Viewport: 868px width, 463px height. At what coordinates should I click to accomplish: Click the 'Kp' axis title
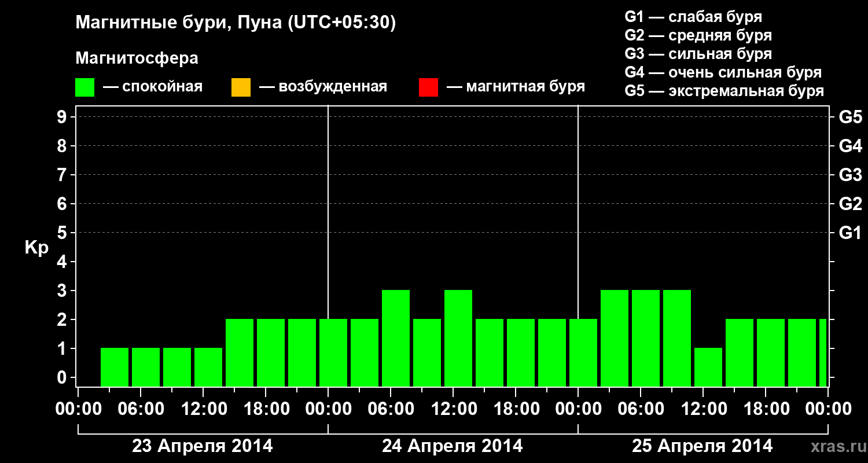click(36, 247)
